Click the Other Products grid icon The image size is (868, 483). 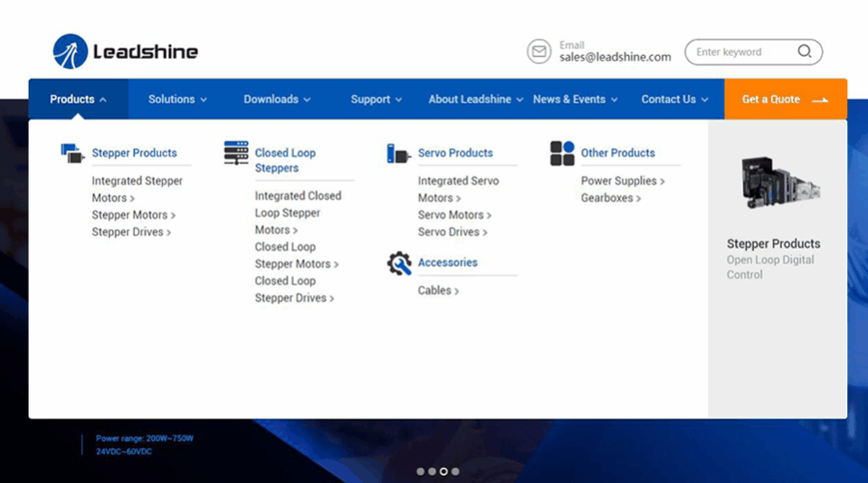tap(562, 153)
